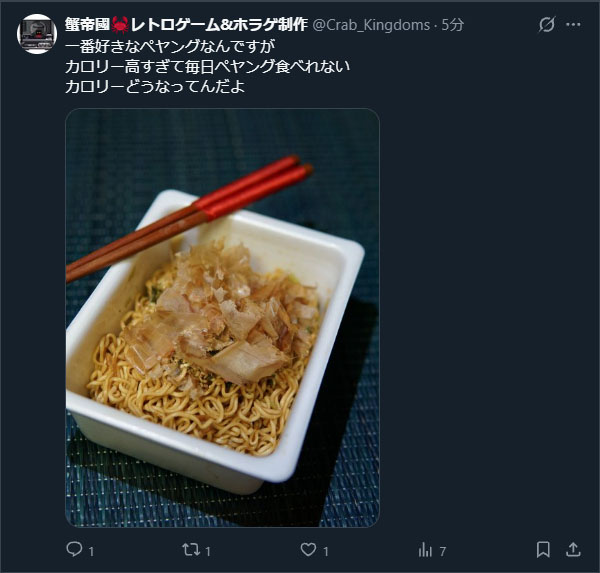Click the Grok explain icon

coord(546,25)
